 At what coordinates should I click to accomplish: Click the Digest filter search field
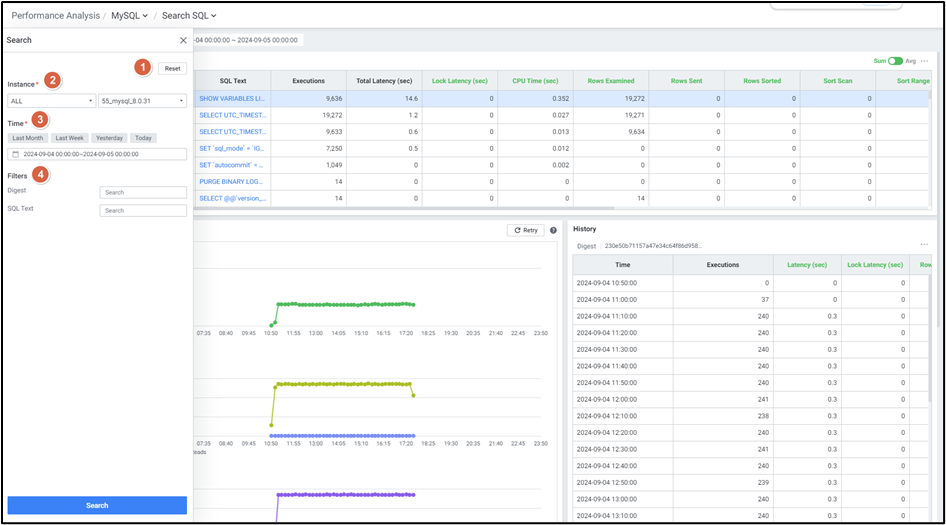tap(143, 193)
